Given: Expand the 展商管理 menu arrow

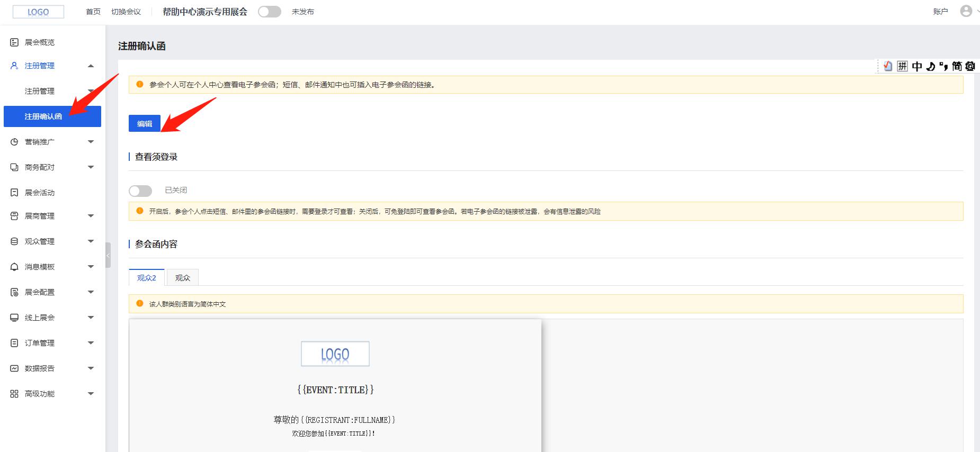Looking at the screenshot, I should [x=91, y=216].
